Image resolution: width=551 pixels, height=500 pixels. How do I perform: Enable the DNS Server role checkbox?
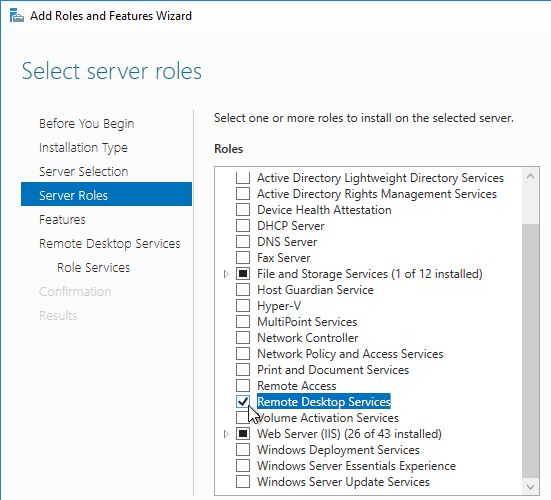(x=243, y=241)
